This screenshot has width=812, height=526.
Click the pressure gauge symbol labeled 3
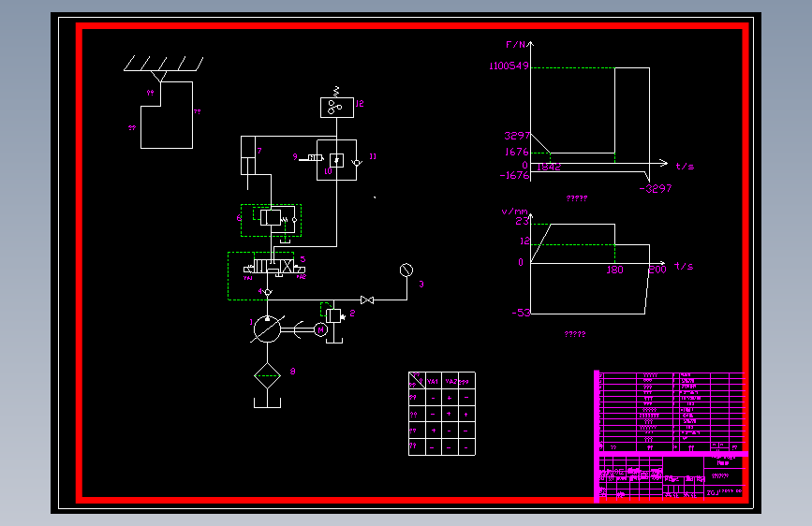tap(406, 270)
